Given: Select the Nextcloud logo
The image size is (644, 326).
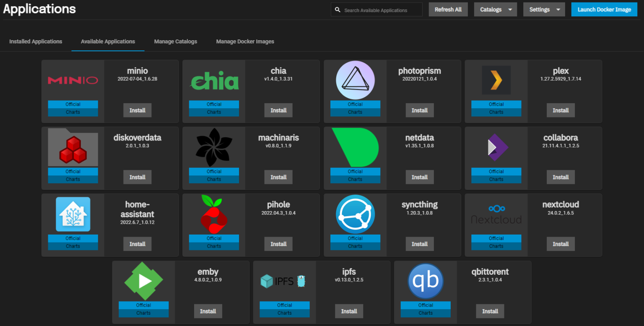Looking at the screenshot, I should click(x=496, y=214).
